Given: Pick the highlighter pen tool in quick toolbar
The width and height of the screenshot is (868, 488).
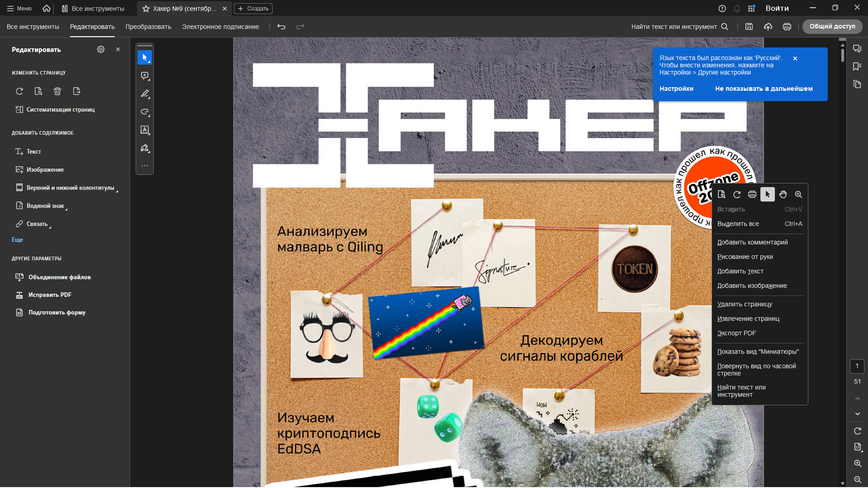Looking at the screenshot, I should click(x=145, y=94).
